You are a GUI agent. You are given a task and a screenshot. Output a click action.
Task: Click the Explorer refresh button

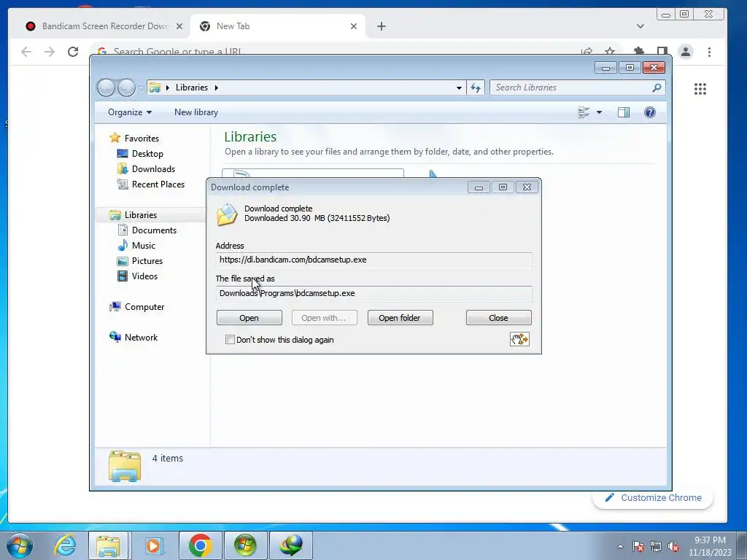pos(476,87)
